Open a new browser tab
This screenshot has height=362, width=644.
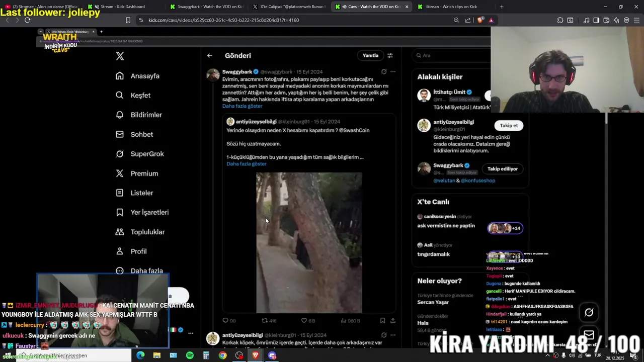click(x=502, y=7)
